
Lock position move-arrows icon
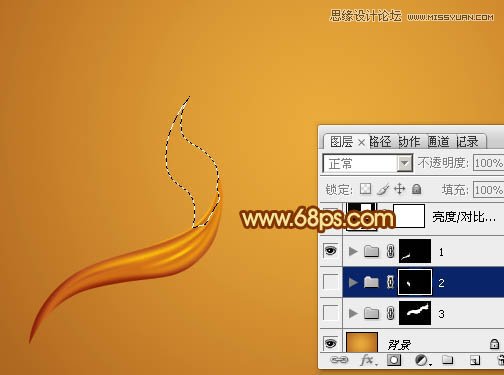pyautogui.click(x=400, y=189)
